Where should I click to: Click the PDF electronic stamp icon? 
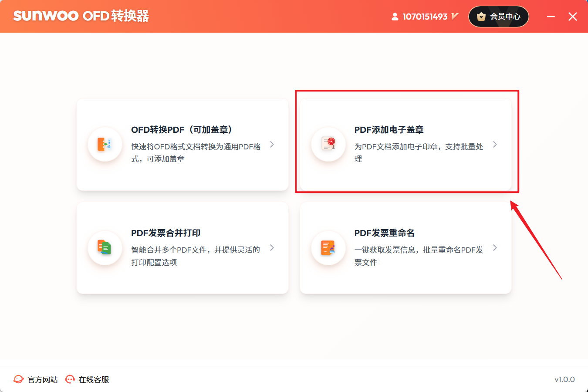click(328, 144)
